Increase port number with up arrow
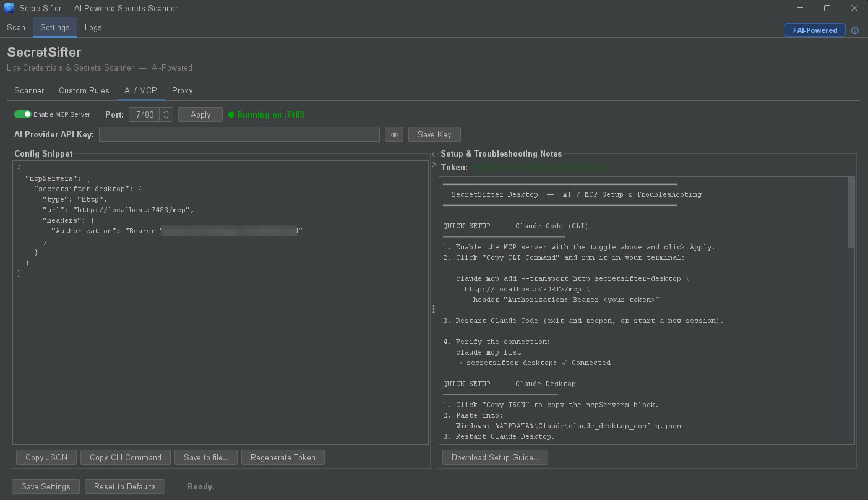Viewport: 868px width, 500px height. pos(166,111)
